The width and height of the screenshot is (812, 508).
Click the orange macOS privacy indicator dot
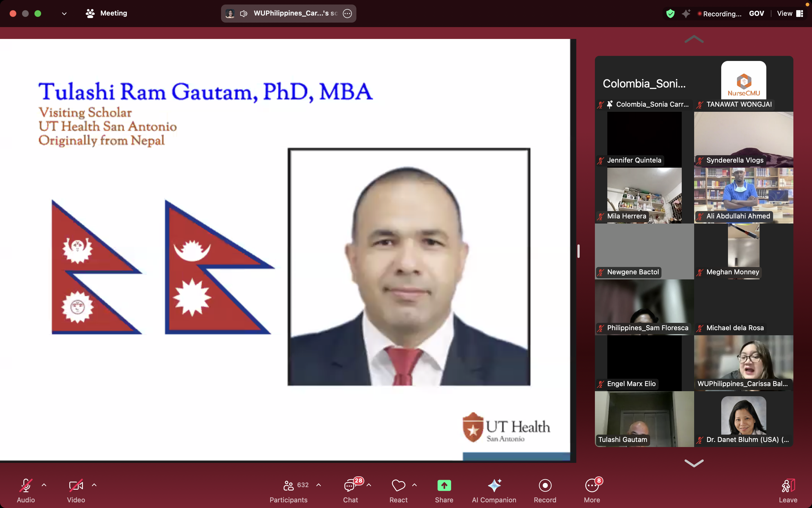click(807, 4)
